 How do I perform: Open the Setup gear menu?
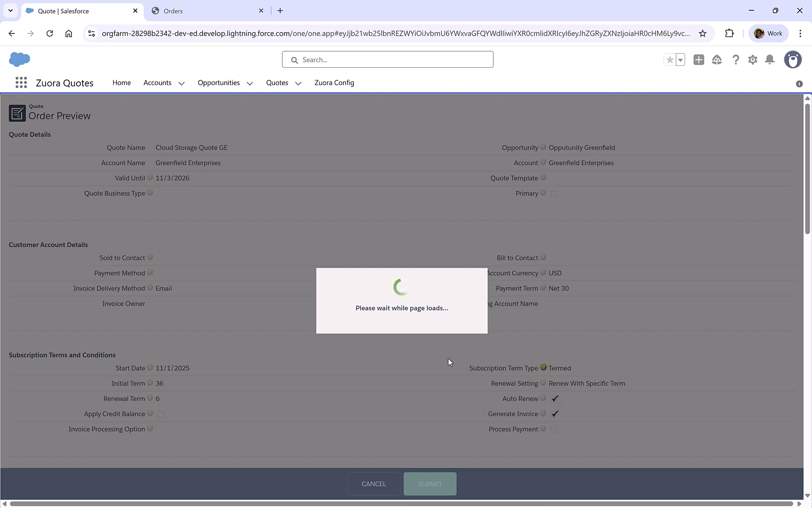pyautogui.click(x=752, y=60)
